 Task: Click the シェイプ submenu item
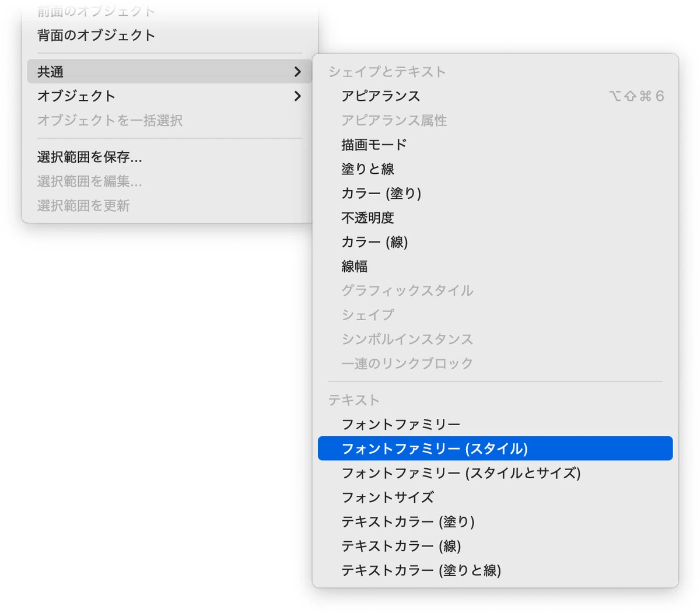tap(495, 314)
